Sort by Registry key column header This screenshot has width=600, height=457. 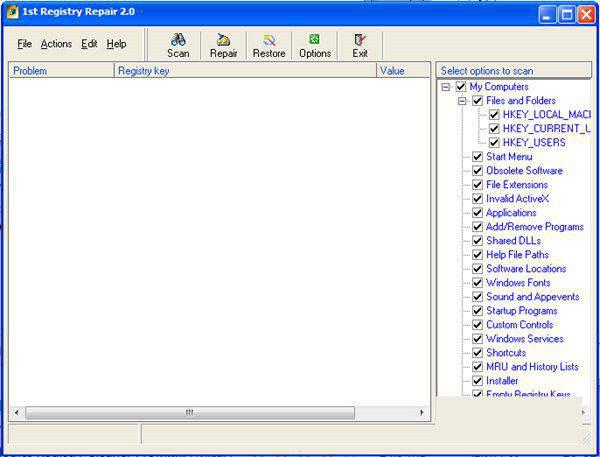tap(245, 71)
